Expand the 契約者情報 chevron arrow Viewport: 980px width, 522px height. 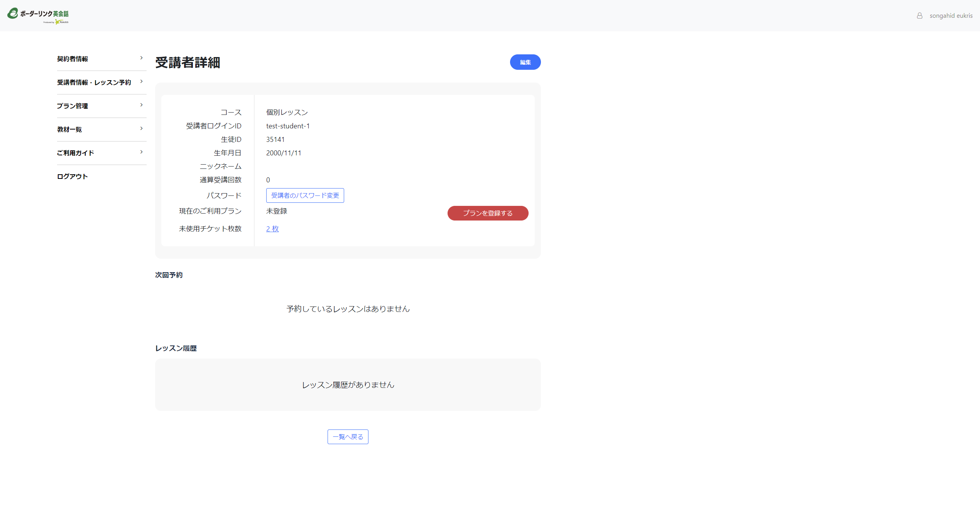[142, 58]
